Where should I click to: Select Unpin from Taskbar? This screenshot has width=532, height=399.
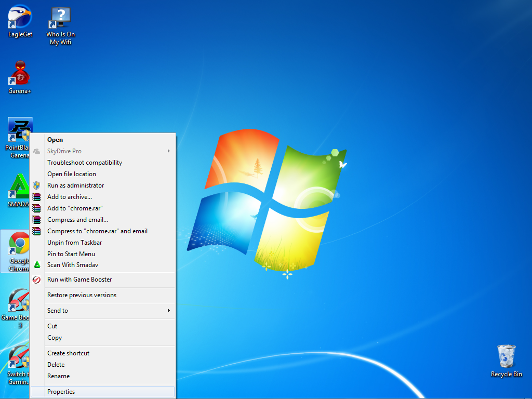103,242
